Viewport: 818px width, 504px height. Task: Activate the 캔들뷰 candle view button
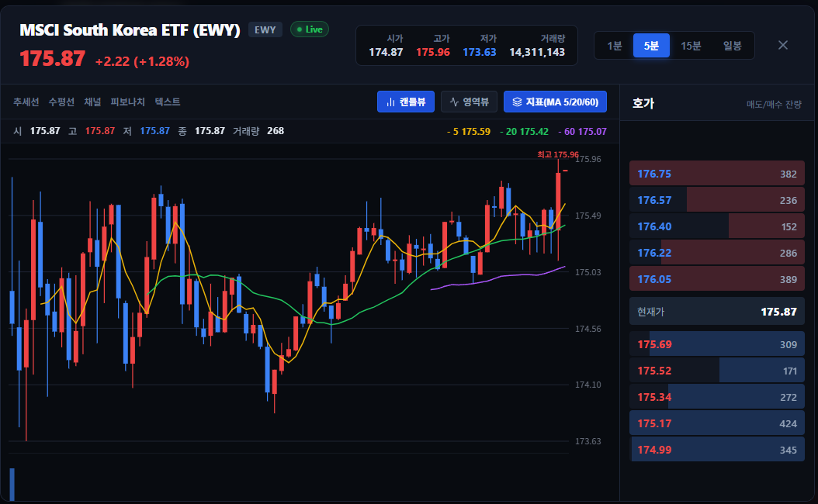pos(405,102)
